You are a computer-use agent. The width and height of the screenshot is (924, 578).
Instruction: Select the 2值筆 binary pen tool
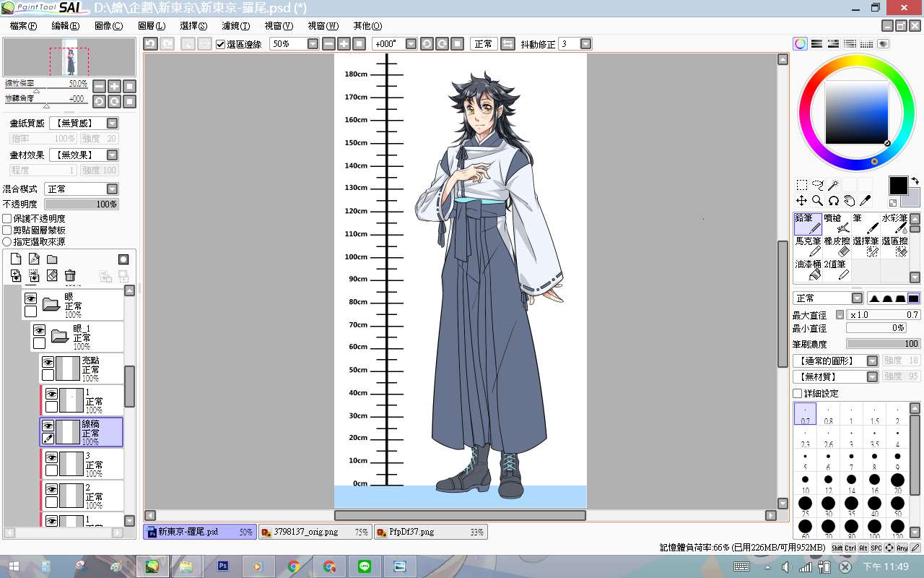click(837, 270)
